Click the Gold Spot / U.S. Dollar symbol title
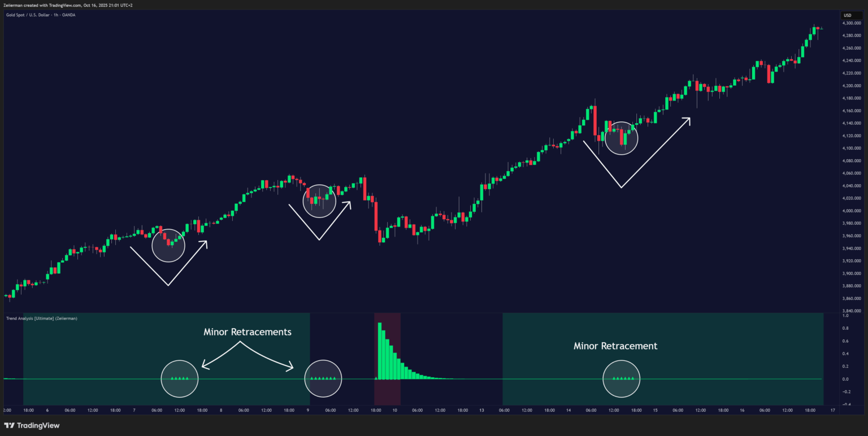 tap(40, 15)
